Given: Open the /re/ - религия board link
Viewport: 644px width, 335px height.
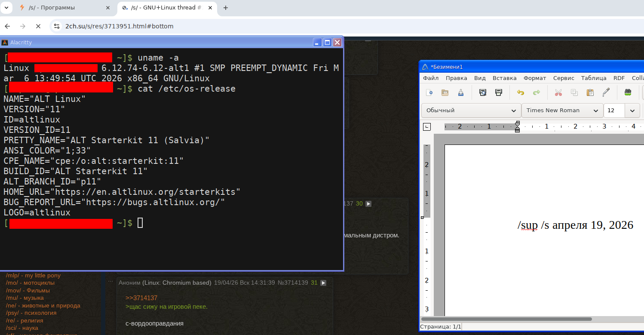Looking at the screenshot, I should [x=25, y=320].
